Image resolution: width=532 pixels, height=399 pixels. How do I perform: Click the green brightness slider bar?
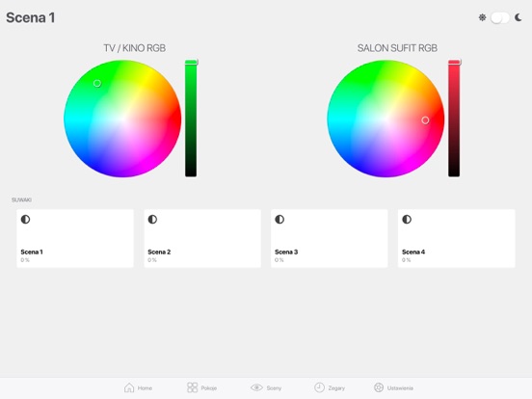point(191,119)
